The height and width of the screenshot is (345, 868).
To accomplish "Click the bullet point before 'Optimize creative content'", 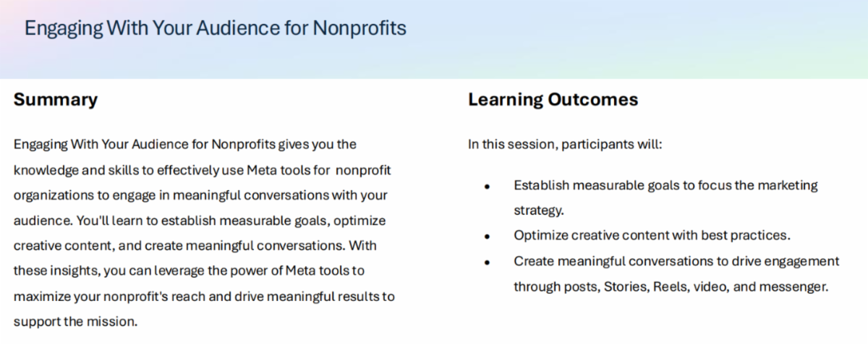I will [x=488, y=237].
